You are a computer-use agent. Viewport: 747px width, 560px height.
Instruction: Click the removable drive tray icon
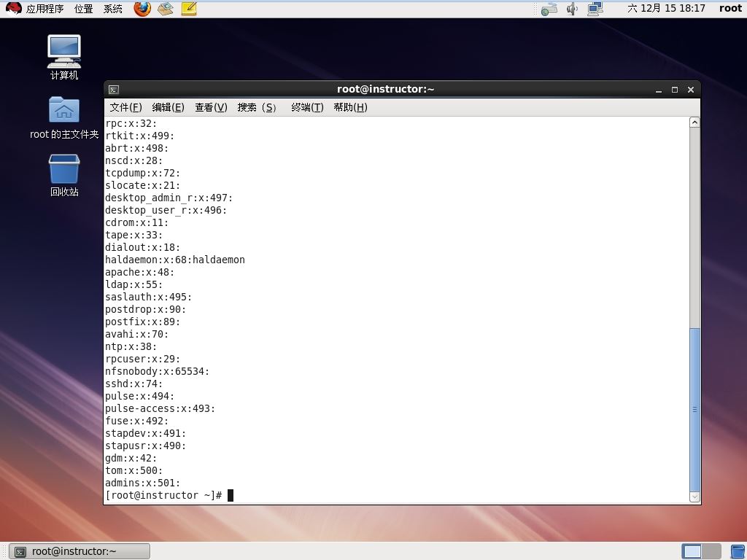click(x=549, y=9)
